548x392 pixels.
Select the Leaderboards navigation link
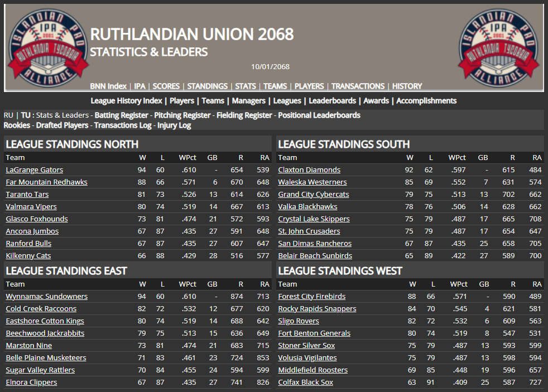332,101
